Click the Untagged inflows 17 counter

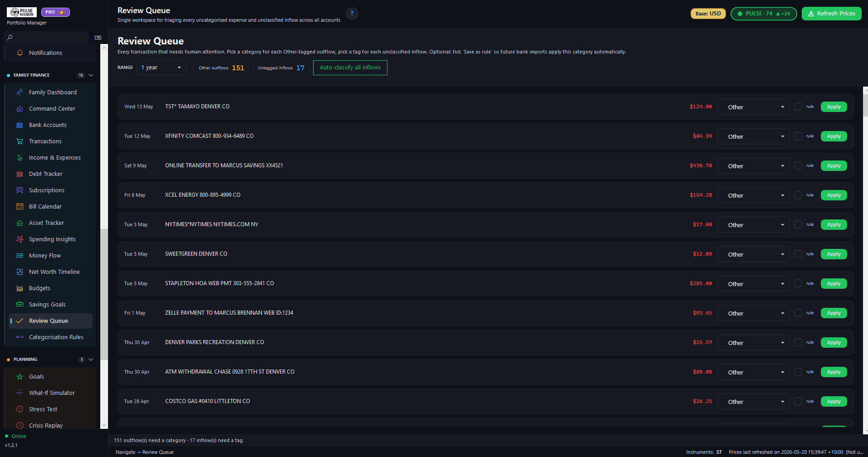point(281,68)
